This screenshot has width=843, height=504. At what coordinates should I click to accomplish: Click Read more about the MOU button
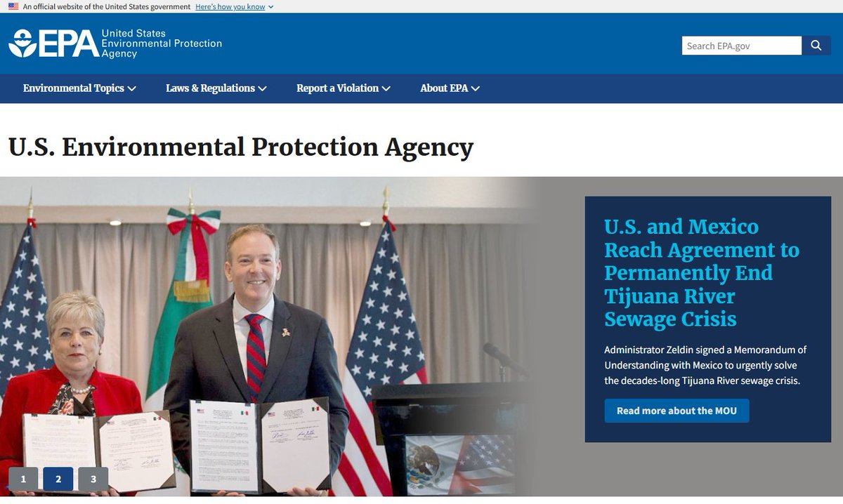point(677,411)
